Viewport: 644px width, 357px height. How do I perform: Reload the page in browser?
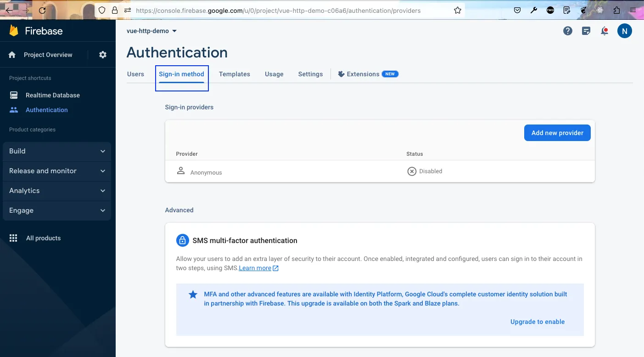point(42,10)
